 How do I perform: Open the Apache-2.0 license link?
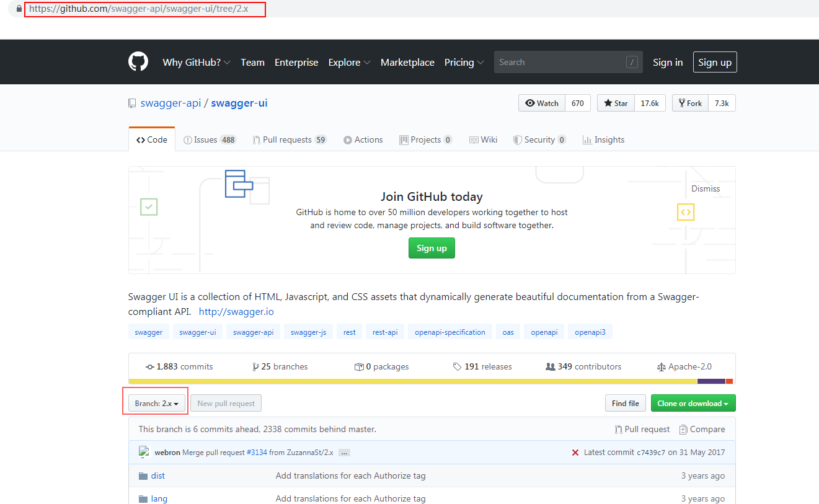click(x=684, y=366)
